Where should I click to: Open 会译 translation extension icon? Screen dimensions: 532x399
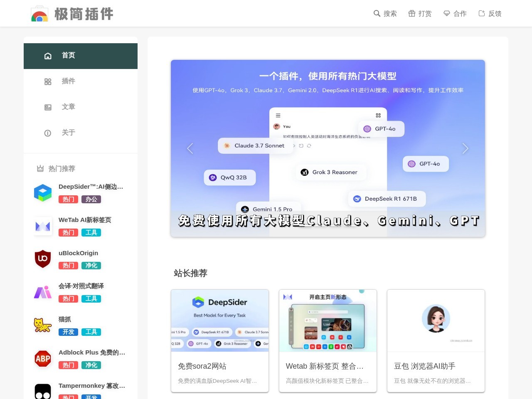(43, 292)
